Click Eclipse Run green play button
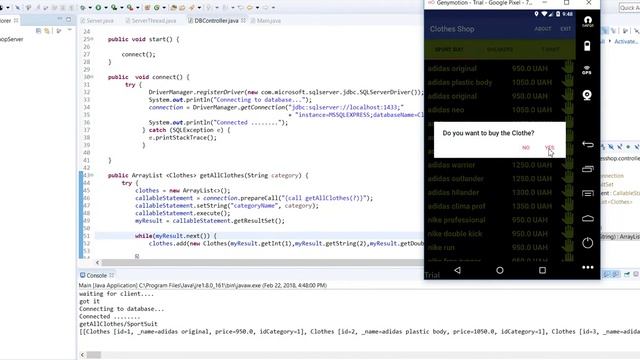 click(x=98, y=7)
